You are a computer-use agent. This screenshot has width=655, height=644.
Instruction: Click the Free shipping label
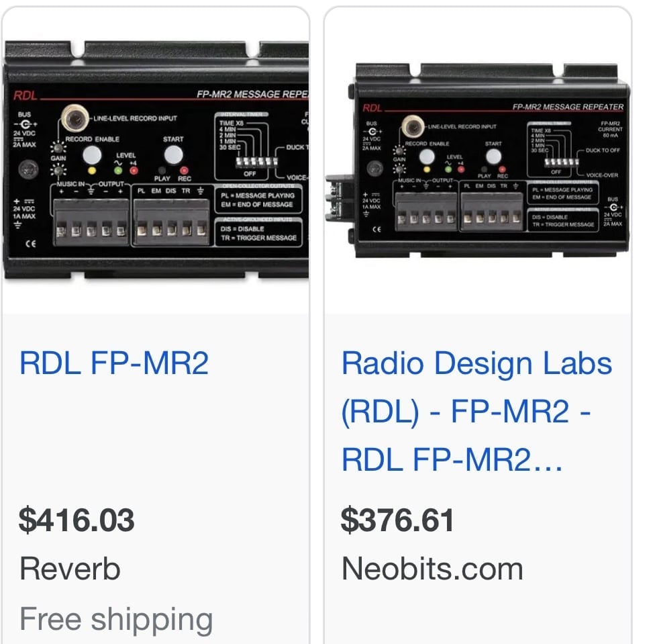point(116,619)
